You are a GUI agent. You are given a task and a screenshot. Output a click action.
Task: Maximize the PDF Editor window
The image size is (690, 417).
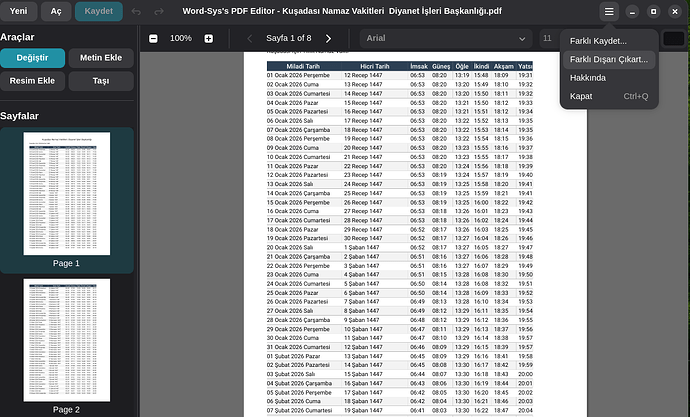[x=653, y=12]
